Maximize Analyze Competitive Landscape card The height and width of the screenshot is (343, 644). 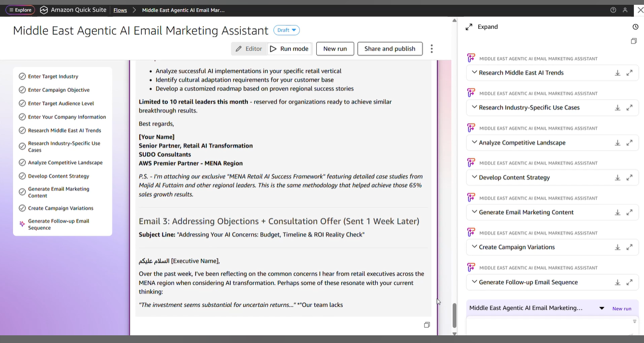(630, 143)
